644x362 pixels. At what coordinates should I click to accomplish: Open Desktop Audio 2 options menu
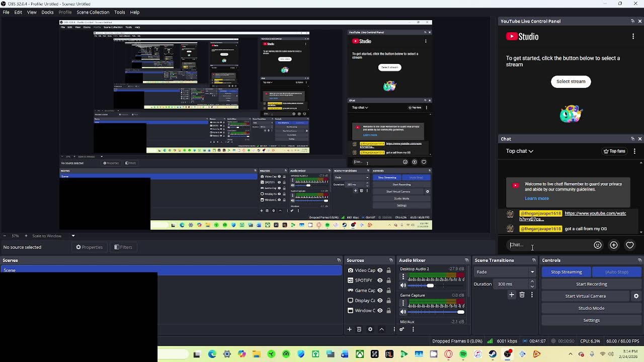click(403, 277)
